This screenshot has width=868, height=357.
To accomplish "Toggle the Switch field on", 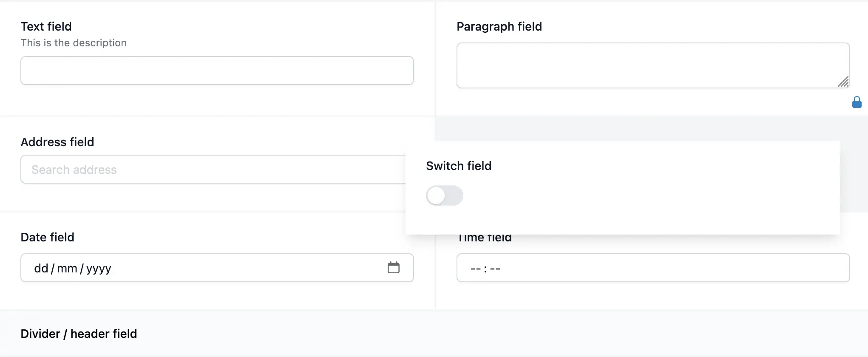I will point(444,195).
